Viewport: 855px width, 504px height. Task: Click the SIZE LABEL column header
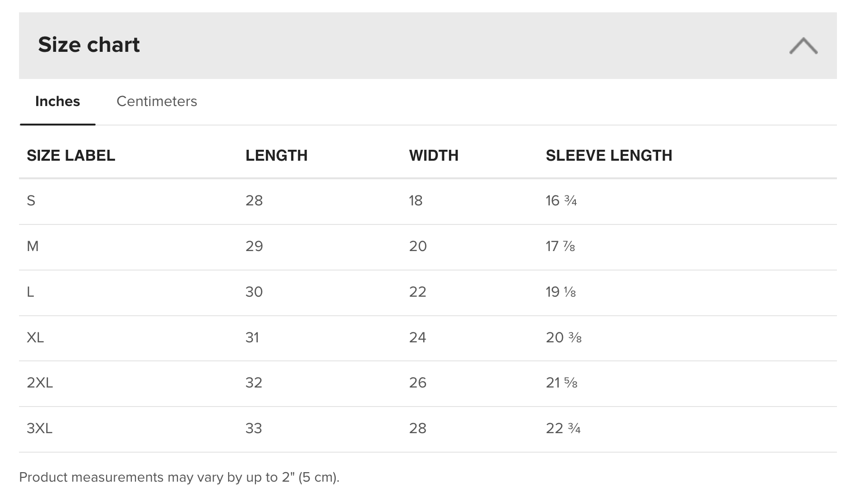[x=71, y=155]
